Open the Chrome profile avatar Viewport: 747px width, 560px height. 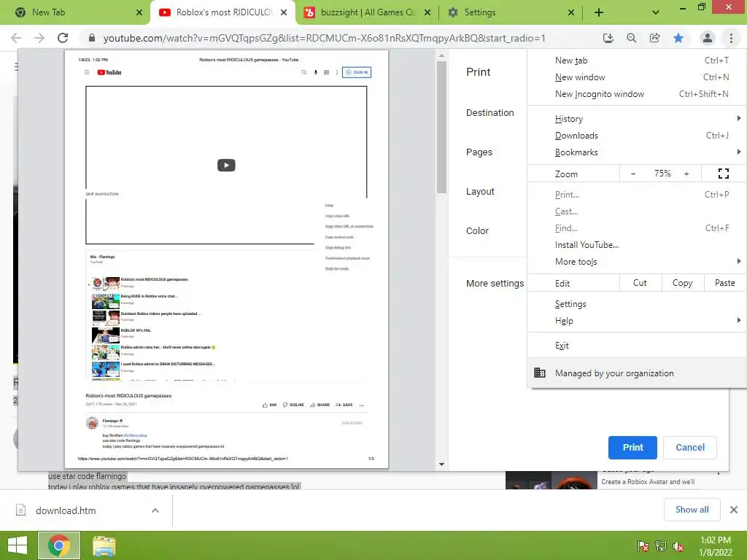708,38
